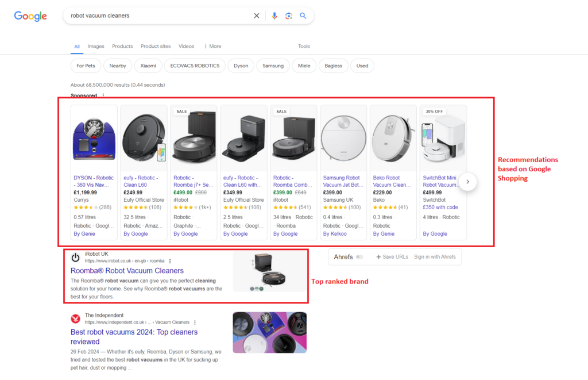Screen dimensions: 588x380
Task: Click the iRobot UK site favicon
Action: click(x=75, y=258)
